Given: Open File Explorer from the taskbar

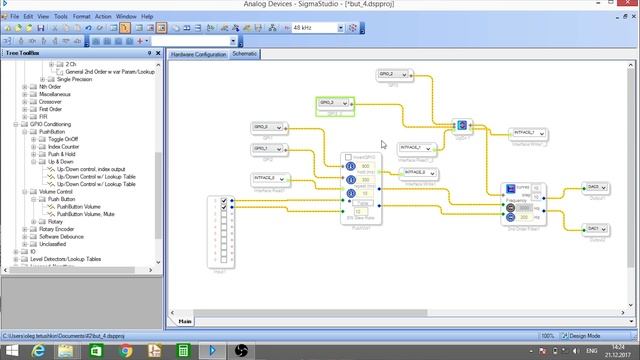Looking at the screenshot, I should (66, 351).
